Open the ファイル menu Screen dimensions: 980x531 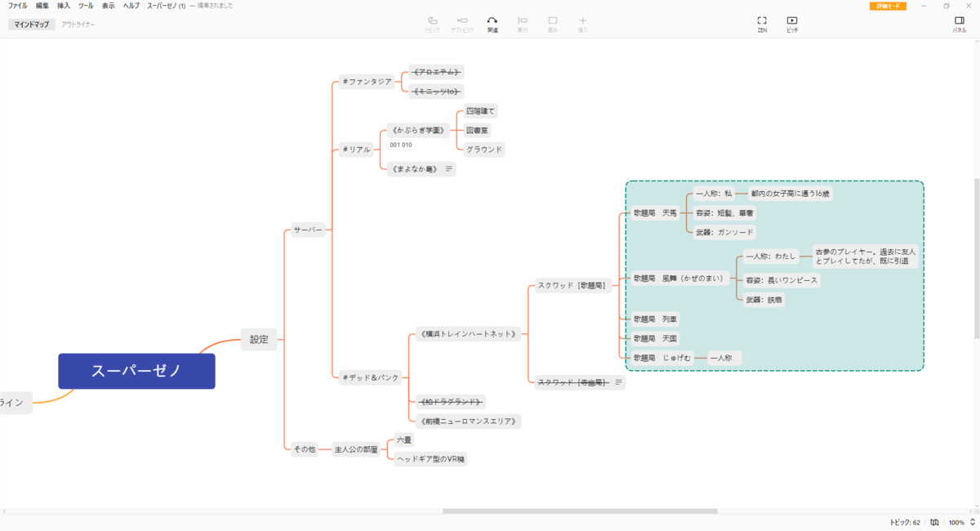pos(17,6)
